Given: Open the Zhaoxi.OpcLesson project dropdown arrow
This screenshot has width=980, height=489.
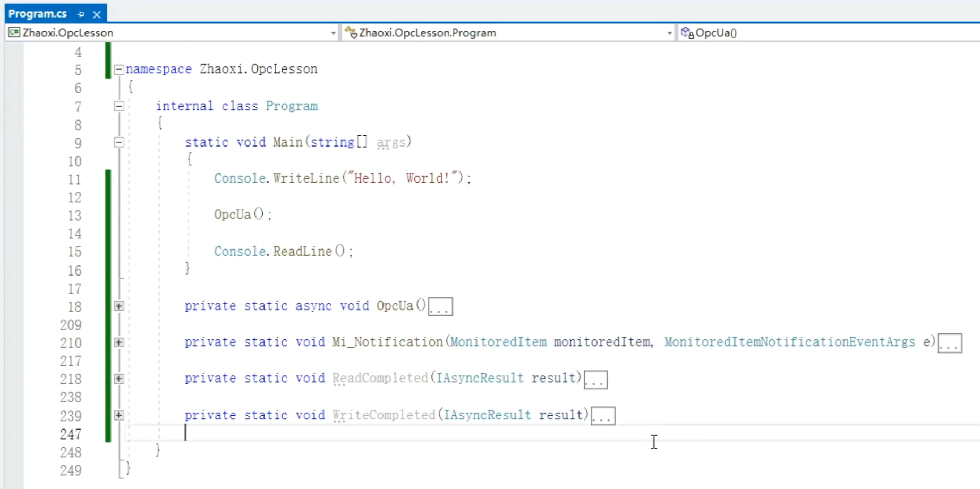Looking at the screenshot, I should 333,33.
